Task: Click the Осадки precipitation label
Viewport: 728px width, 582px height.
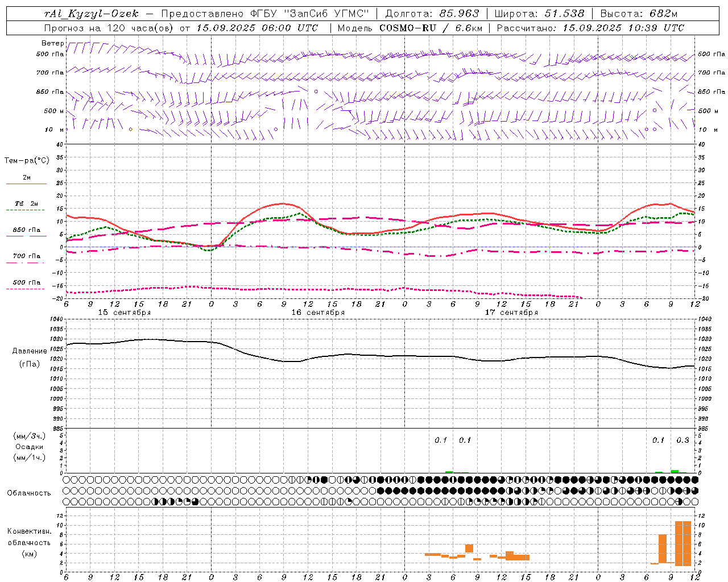Action: tap(30, 447)
